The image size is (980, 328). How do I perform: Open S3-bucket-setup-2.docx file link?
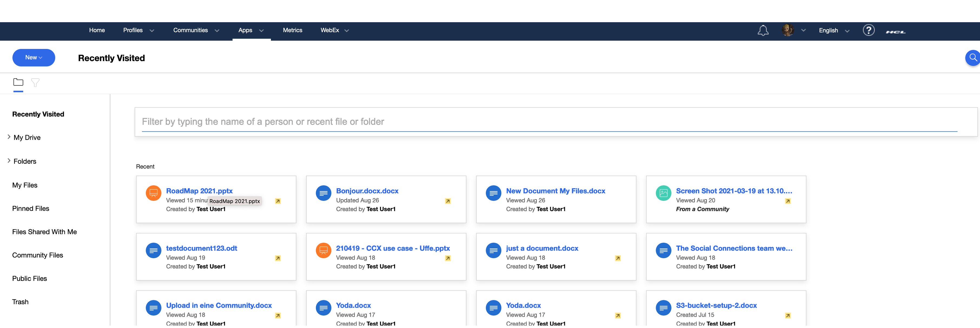[716, 306]
